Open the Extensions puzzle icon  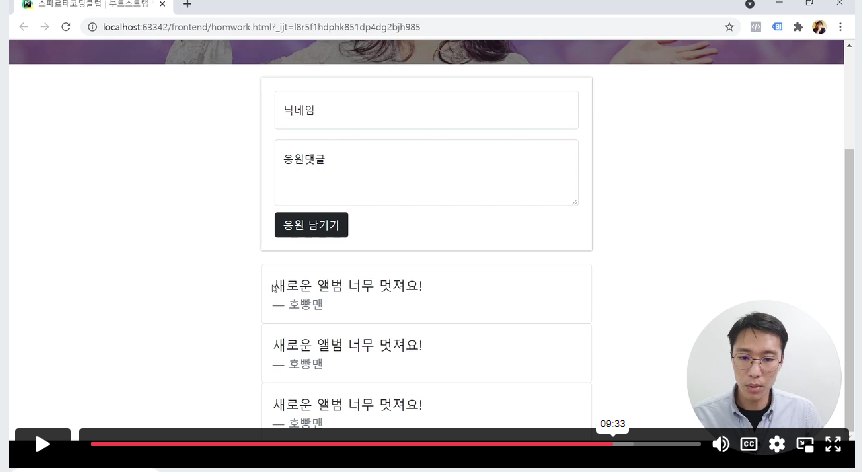[x=798, y=27]
